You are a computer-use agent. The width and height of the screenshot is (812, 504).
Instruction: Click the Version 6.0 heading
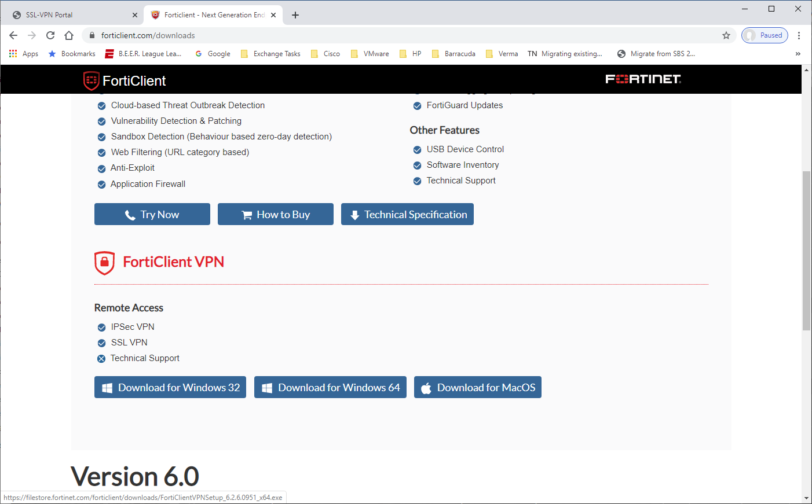click(135, 477)
